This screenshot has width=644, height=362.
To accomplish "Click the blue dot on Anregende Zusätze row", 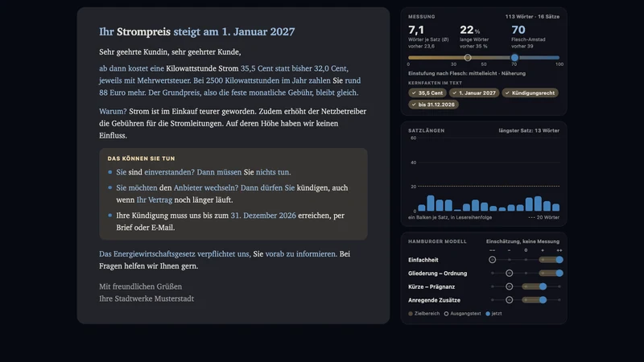I will (x=543, y=300).
